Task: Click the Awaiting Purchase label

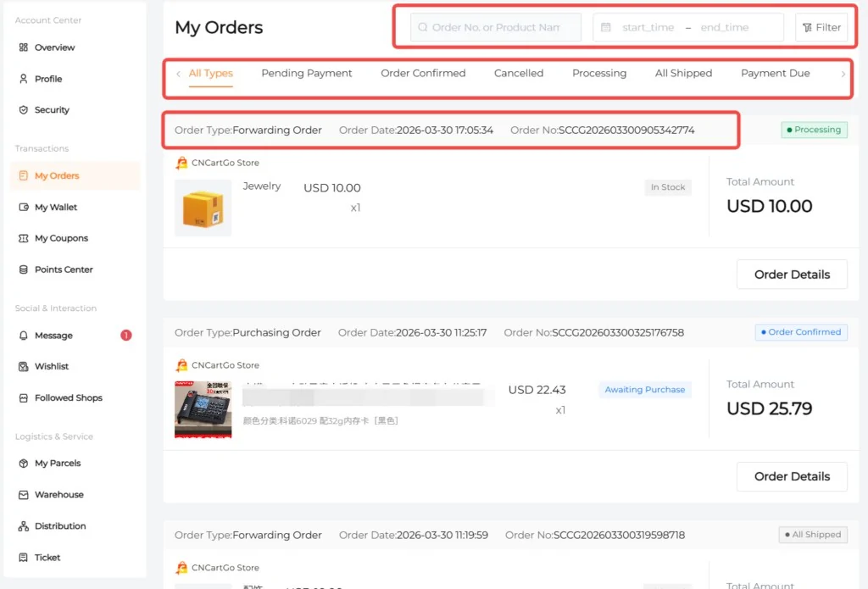Action: click(645, 390)
